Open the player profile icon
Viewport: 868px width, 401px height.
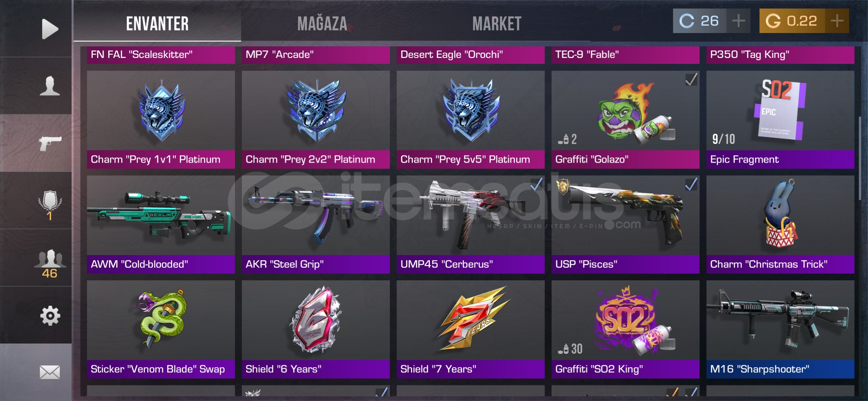tap(50, 86)
